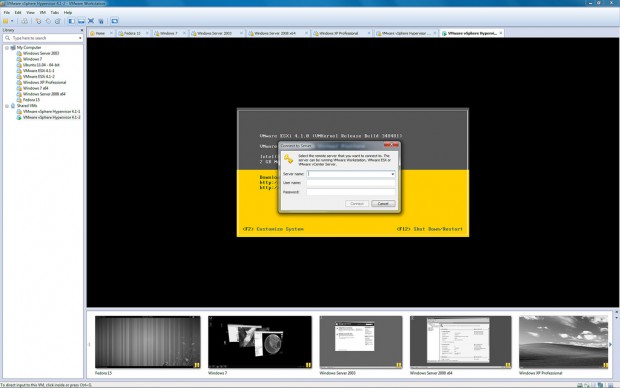
Task: Open the Server name dropdown arrow
Action: pyautogui.click(x=393, y=174)
